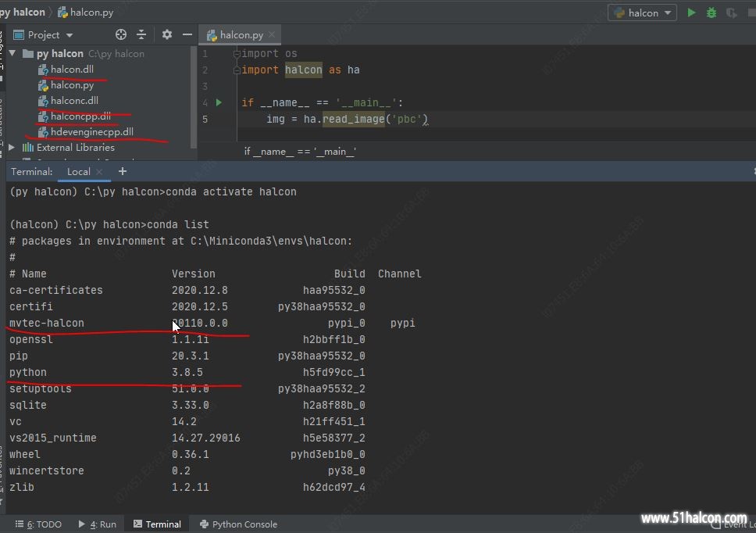This screenshot has width=756, height=533.
Task: Switch to halcon.py editor tab
Action: 241,34
